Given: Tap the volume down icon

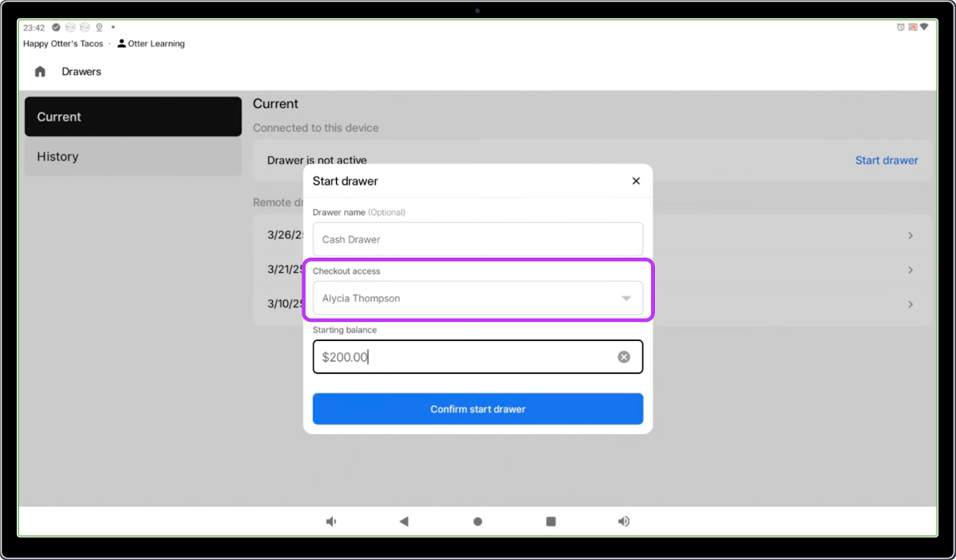Looking at the screenshot, I should click(x=331, y=522).
